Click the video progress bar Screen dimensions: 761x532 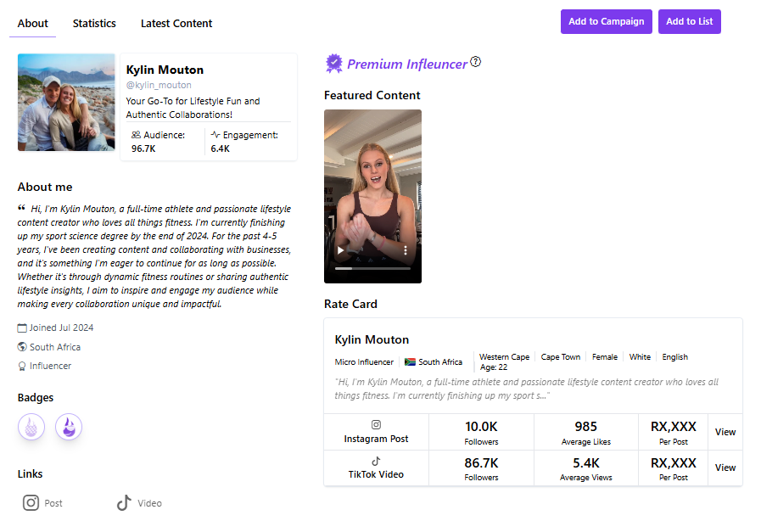372,268
